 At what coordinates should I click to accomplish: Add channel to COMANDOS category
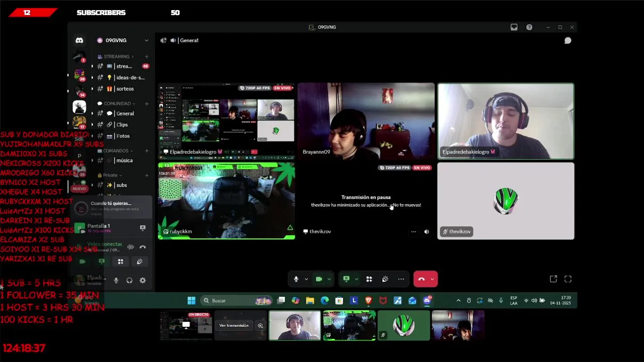(146, 151)
